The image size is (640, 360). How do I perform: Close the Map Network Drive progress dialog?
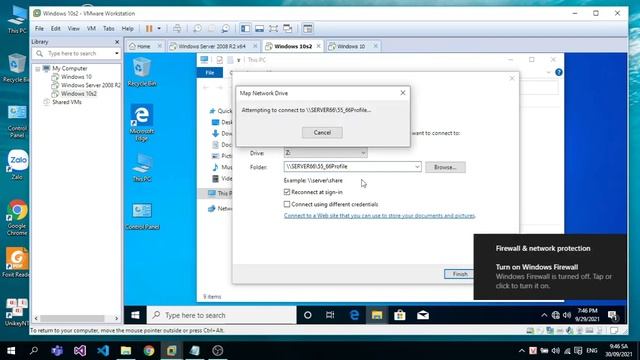point(403,93)
